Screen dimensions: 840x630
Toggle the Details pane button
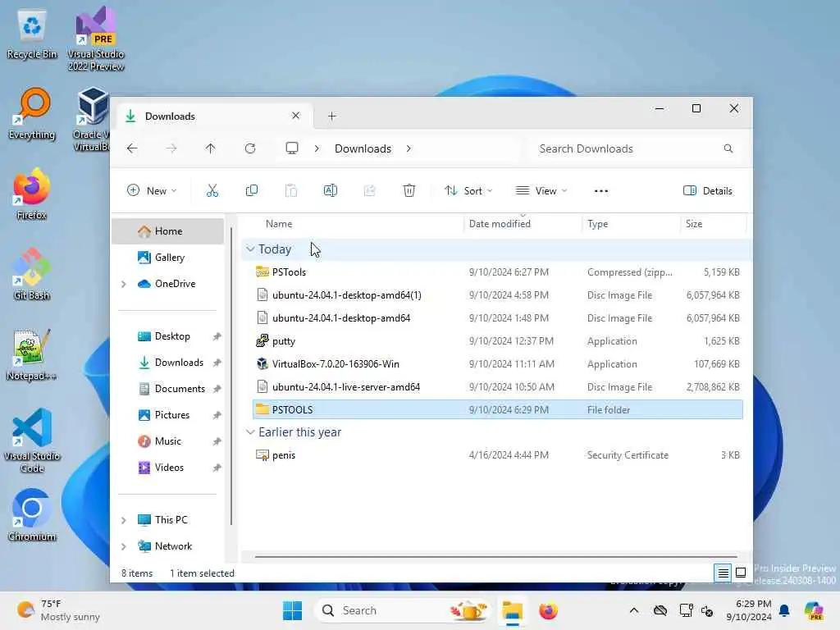pyautogui.click(x=708, y=190)
